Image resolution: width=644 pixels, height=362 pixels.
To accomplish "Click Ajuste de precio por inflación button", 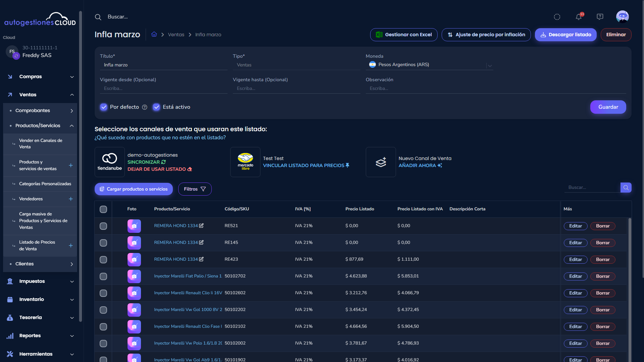I will 486,35.
